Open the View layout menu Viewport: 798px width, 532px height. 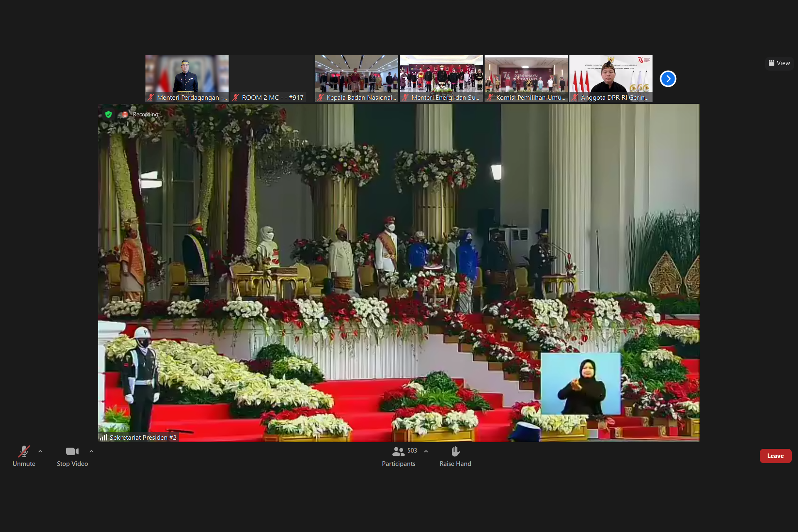click(x=779, y=63)
